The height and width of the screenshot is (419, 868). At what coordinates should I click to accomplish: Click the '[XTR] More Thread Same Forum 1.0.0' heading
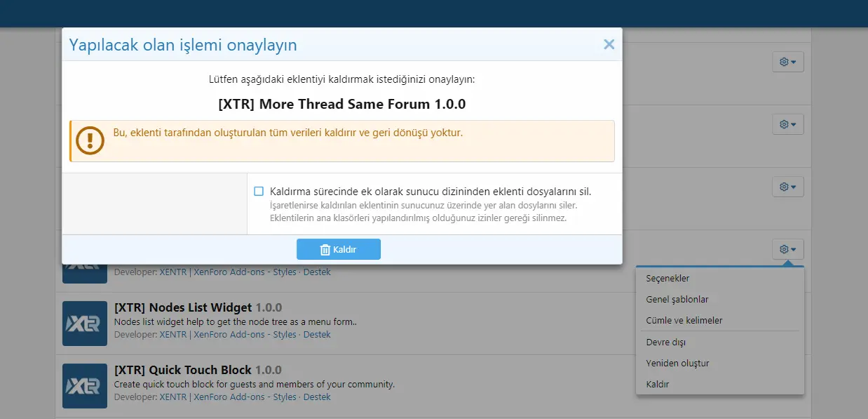point(342,104)
